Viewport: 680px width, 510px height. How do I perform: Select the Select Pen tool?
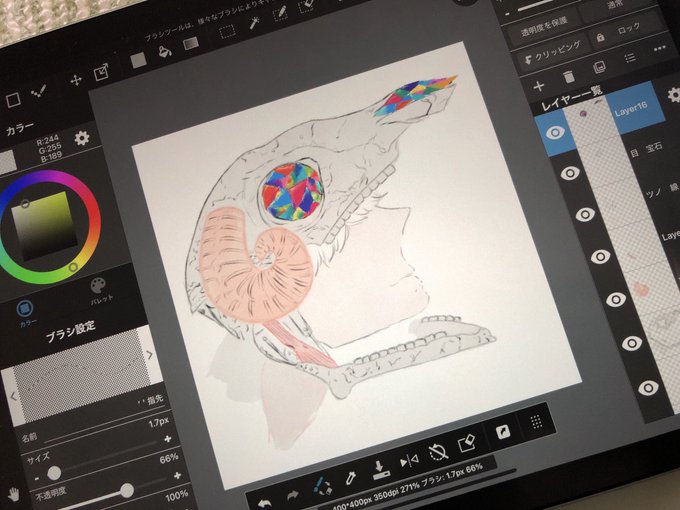(x=281, y=13)
